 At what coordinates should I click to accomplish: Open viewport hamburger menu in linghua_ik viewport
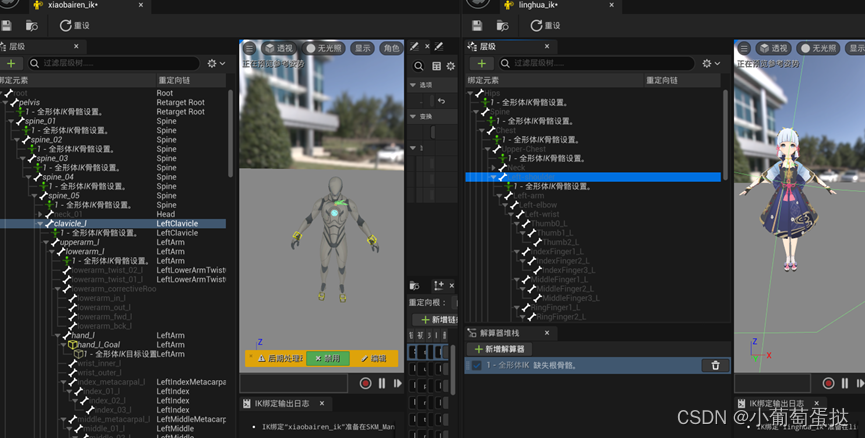pyautogui.click(x=744, y=49)
